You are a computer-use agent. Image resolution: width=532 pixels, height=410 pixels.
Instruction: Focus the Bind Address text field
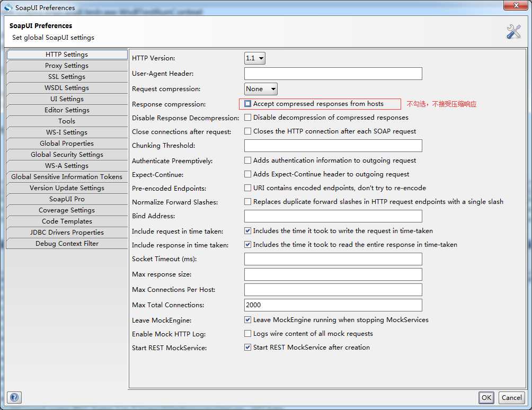pos(333,216)
